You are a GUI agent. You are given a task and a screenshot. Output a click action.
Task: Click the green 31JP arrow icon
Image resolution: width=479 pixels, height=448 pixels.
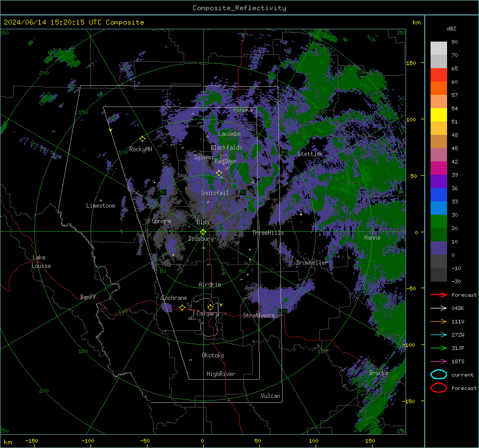[439, 348]
